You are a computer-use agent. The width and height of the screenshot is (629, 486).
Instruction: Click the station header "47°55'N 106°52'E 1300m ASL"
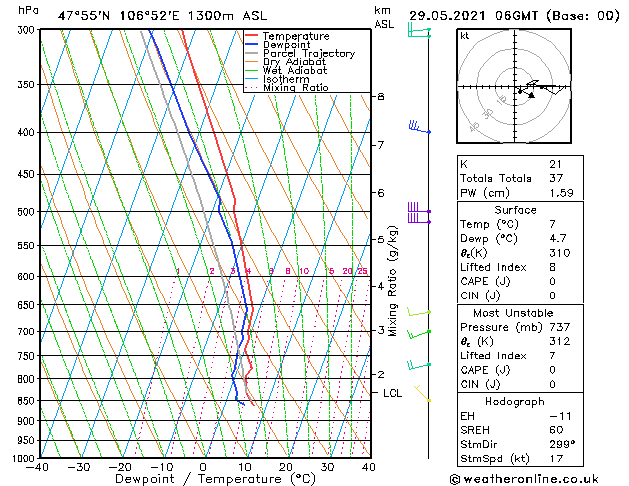(x=162, y=16)
